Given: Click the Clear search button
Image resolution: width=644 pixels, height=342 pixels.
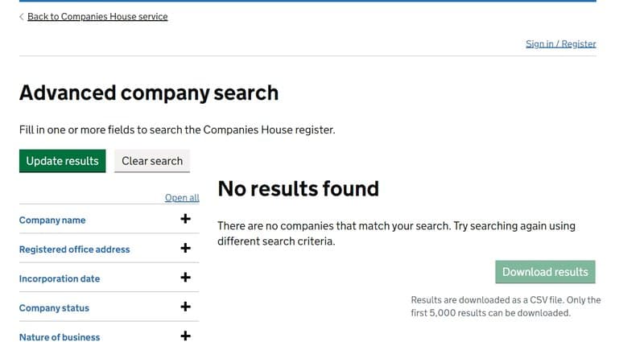Looking at the screenshot, I should pyautogui.click(x=152, y=161).
